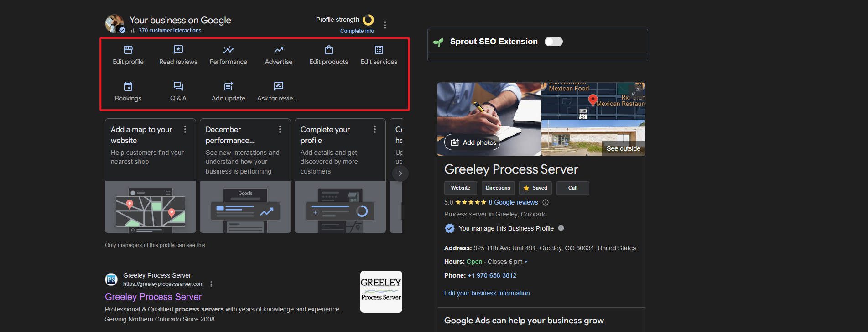
Task: Toggle the Saved star button
Action: pos(535,188)
